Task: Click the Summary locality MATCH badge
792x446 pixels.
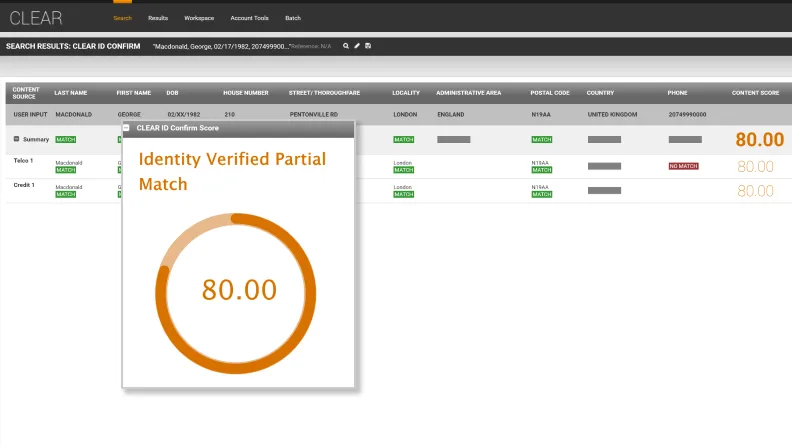Action: point(404,140)
